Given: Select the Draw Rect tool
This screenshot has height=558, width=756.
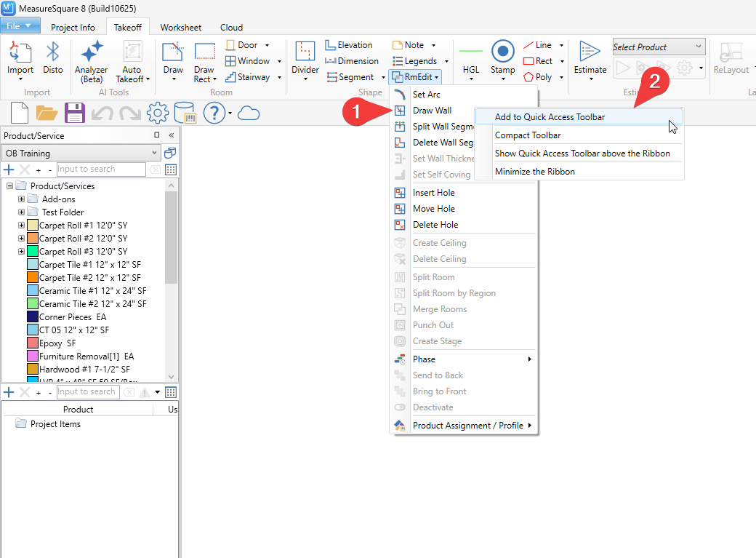Looking at the screenshot, I should (x=204, y=61).
